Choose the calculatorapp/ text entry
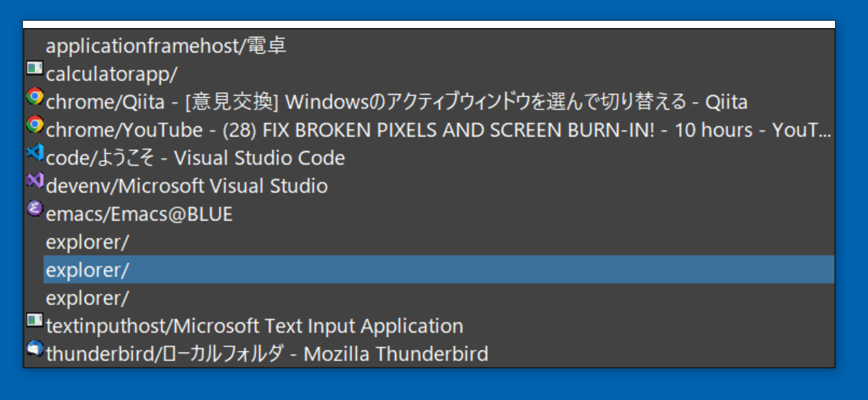This screenshot has width=868, height=400. 111,74
